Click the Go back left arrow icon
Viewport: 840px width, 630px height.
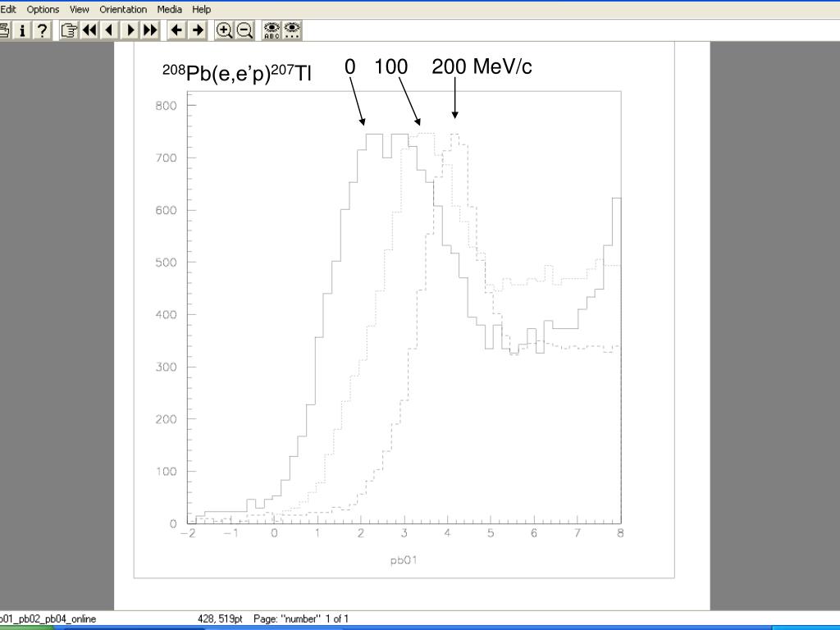pyautogui.click(x=177, y=30)
